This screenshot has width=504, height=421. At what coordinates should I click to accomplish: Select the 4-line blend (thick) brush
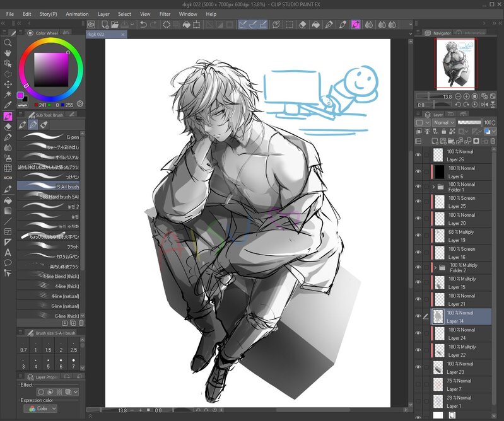click(48, 276)
